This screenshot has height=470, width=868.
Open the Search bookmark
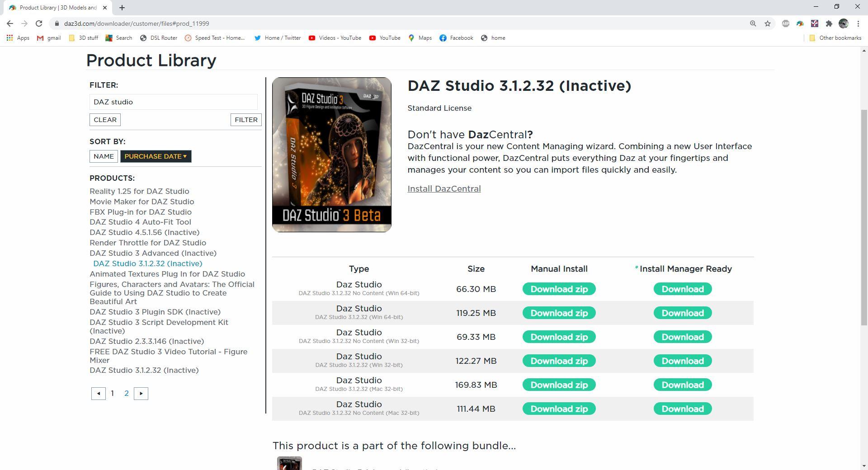119,38
